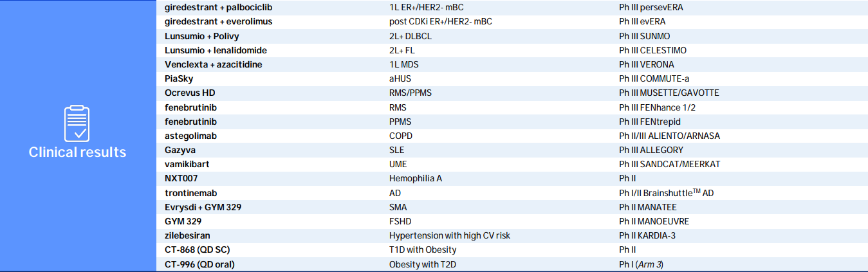Select 'giredestrant + everolimus' row name
This screenshot has height=272, width=868.
coord(219,22)
